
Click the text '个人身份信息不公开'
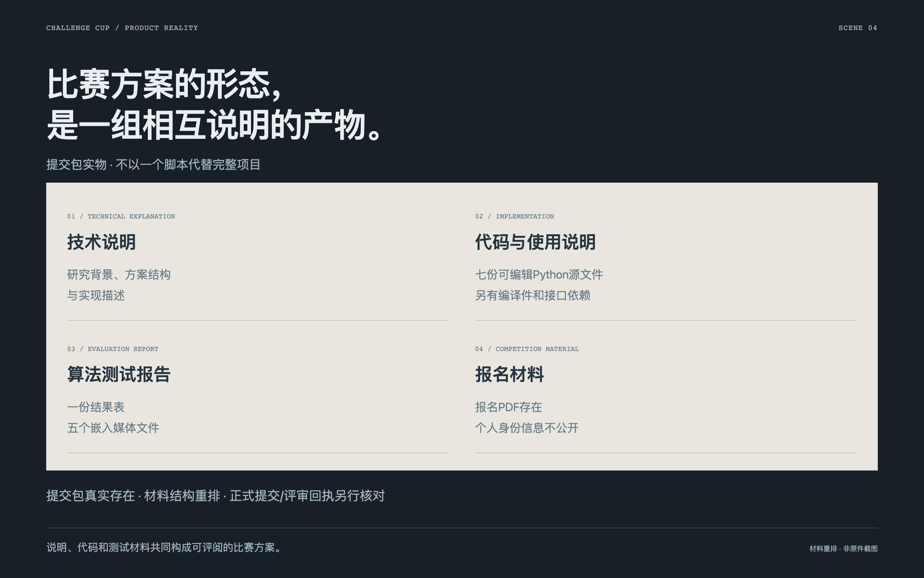coord(527,428)
